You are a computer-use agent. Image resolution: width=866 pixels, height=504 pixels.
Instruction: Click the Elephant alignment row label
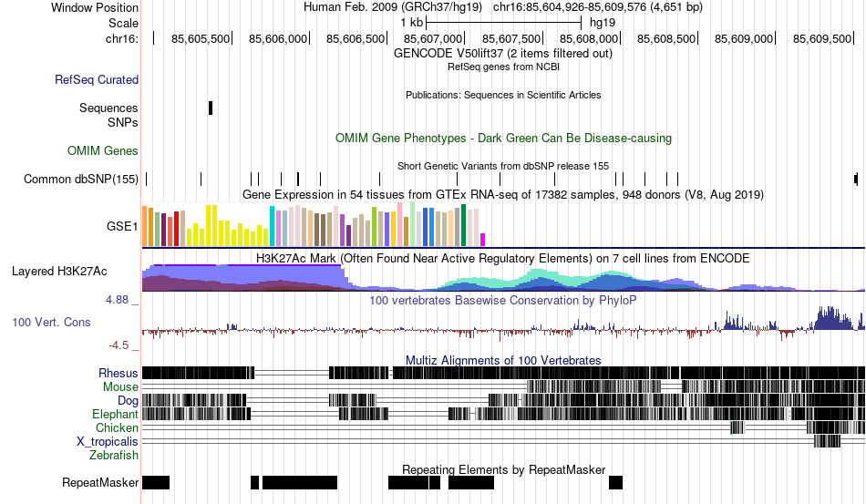point(115,414)
